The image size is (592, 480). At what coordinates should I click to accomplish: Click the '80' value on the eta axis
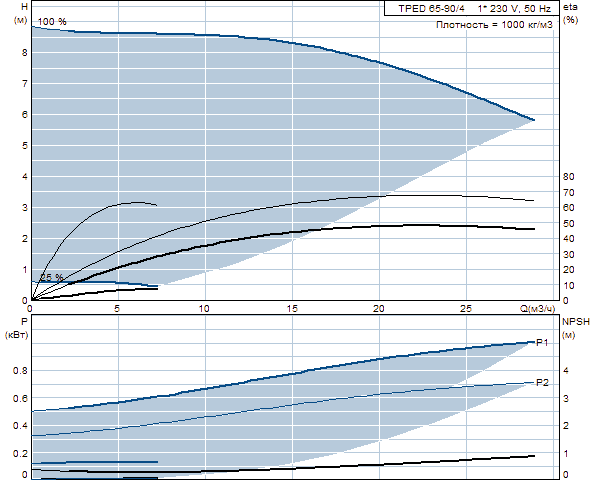coord(569,176)
